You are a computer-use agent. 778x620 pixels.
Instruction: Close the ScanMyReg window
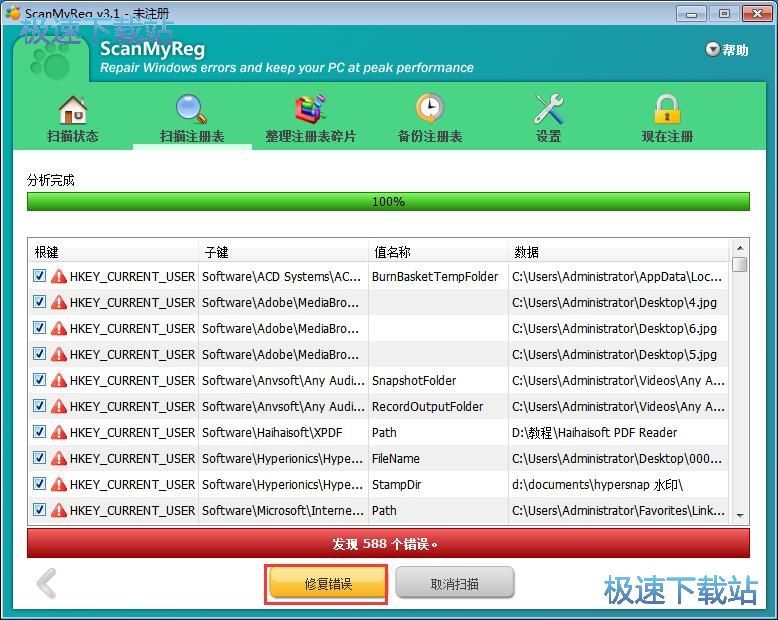click(757, 14)
